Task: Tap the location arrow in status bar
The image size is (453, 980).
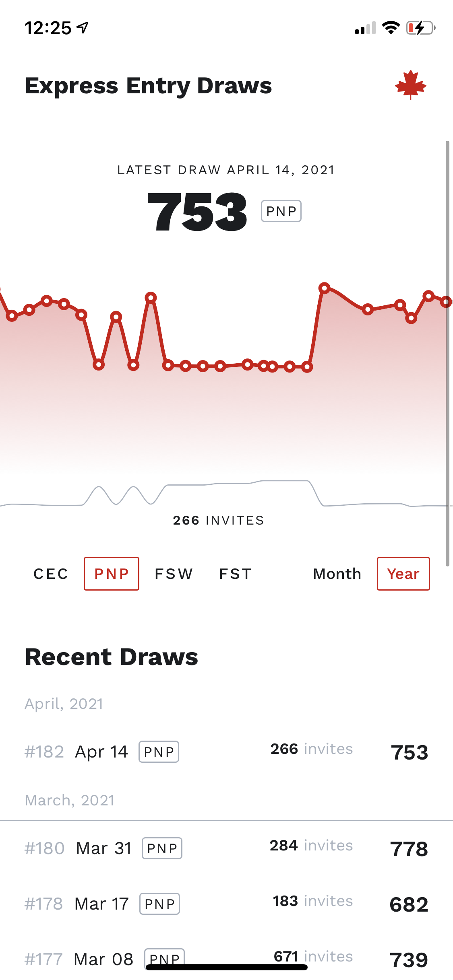Action: point(83,28)
